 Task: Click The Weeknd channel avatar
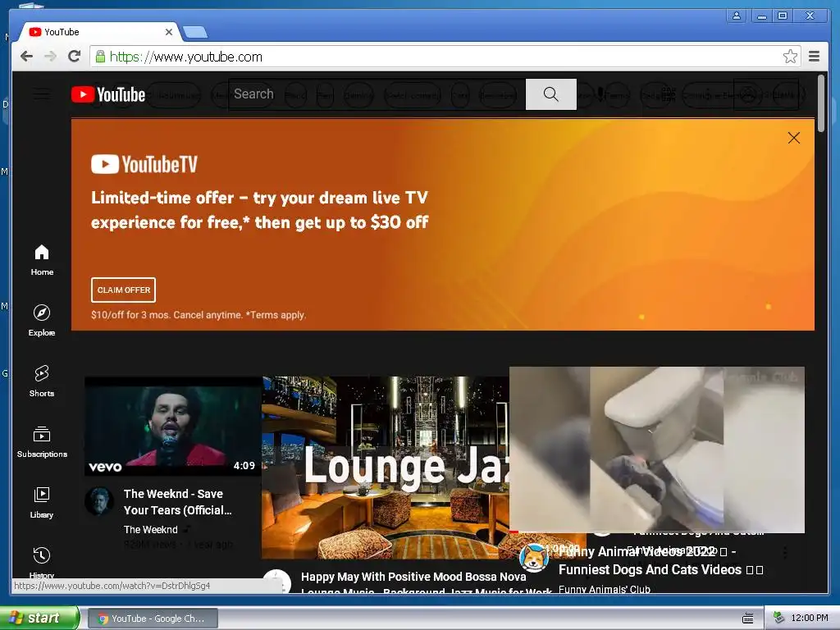point(99,501)
